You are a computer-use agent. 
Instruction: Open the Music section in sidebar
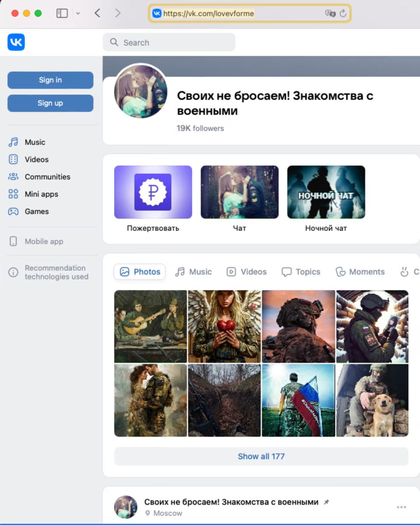pyautogui.click(x=35, y=142)
